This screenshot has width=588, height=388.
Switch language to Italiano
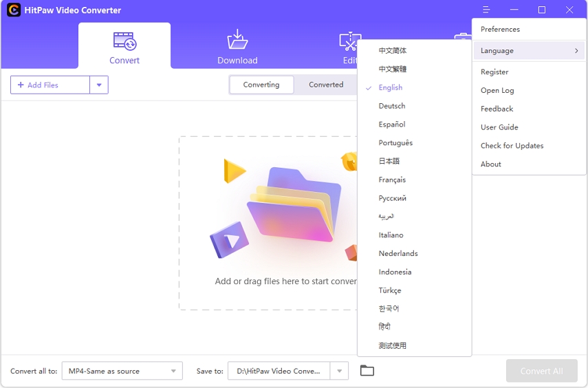coord(415,235)
